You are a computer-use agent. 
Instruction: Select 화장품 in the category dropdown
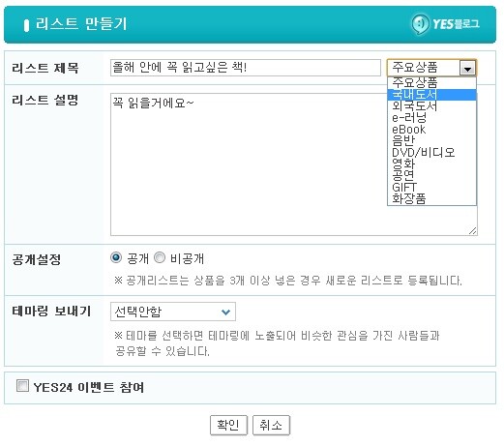pyautogui.click(x=431, y=198)
